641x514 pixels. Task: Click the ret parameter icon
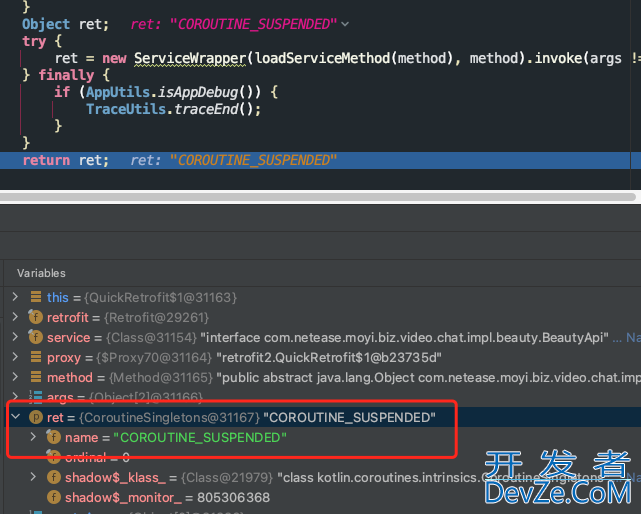click(36, 417)
